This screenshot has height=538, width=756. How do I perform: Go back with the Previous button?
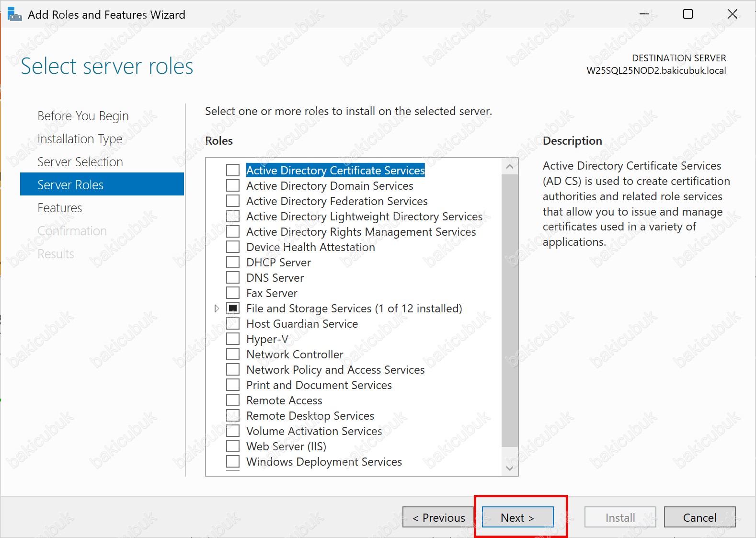point(438,517)
